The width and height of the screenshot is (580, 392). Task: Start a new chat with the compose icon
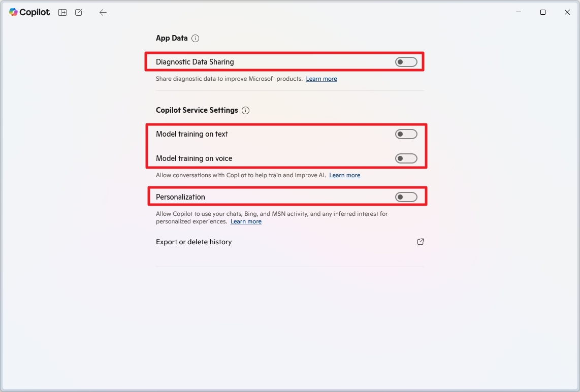coord(78,12)
